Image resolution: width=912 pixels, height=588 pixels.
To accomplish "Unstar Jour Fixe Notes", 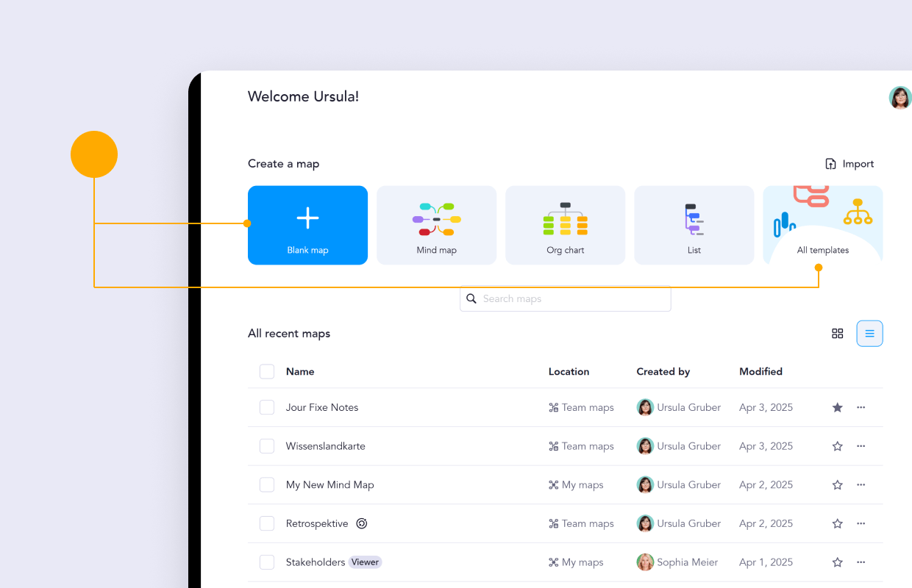I will [837, 407].
